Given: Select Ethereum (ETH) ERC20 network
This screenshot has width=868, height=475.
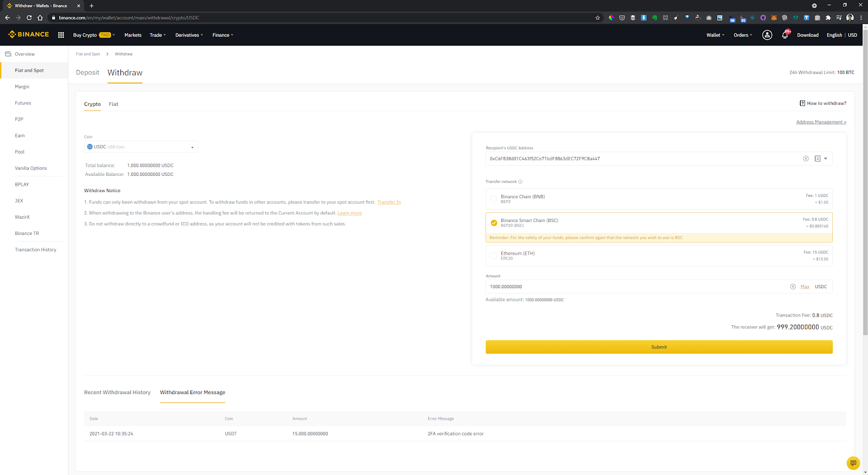Looking at the screenshot, I should pyautogui.click(x=659, y=256).
